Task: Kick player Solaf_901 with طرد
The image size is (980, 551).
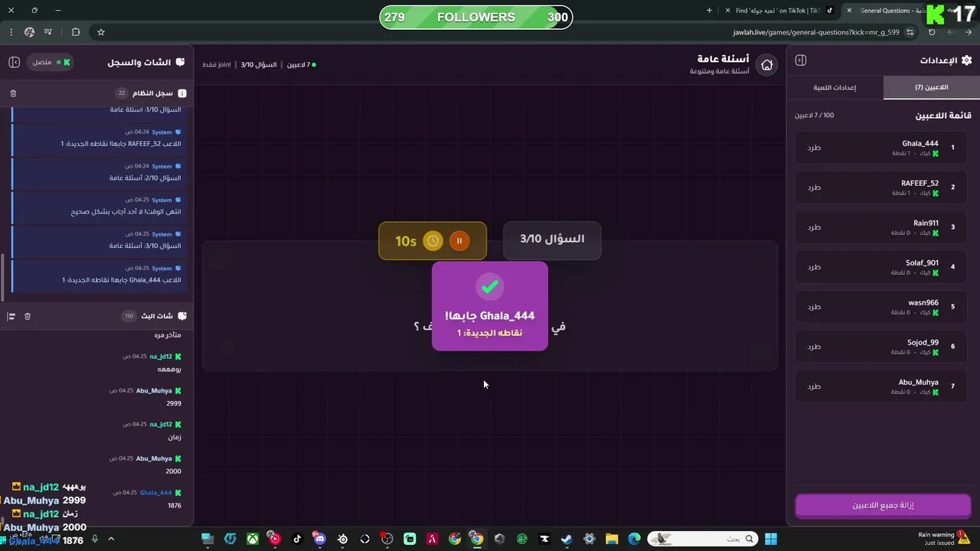Action: point(814,267)
